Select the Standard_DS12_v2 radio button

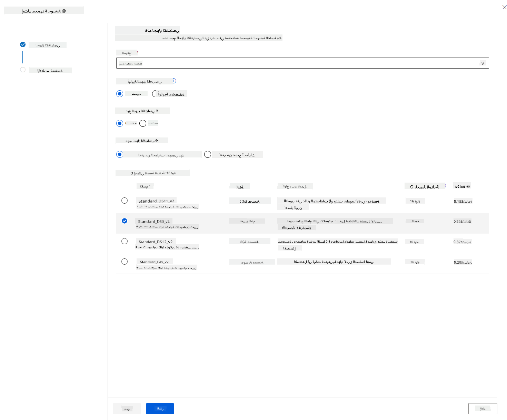[x=125, y=241]
